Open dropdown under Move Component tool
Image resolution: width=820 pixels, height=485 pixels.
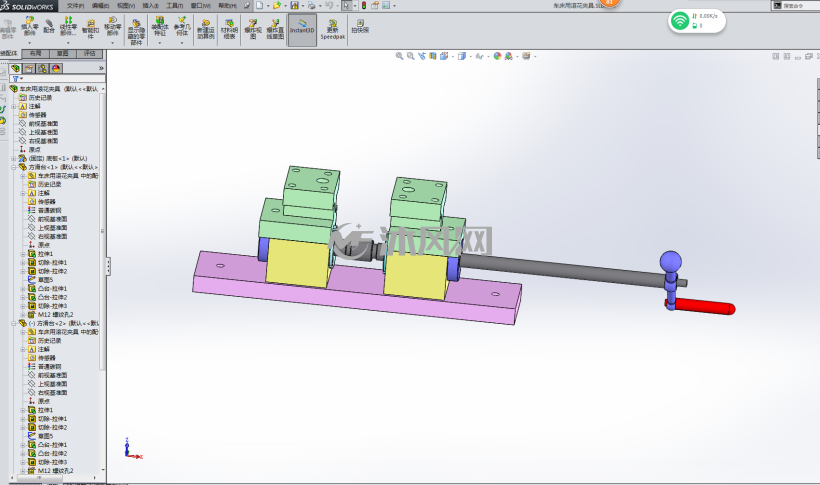coord(112,43)
